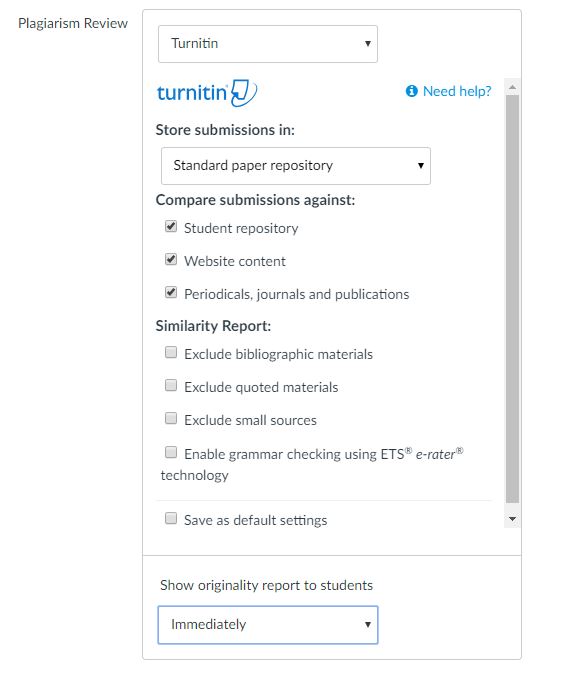Enable grammar checking using ETS e-rater

point(171,452)
